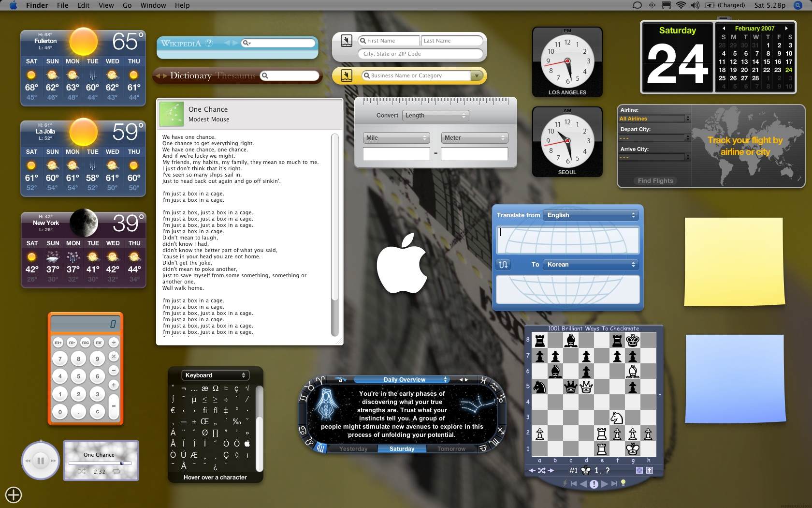Adjust the One Chance playback progress slider
This screenshot has height=508, width=812.
click(x=99, y=463)
